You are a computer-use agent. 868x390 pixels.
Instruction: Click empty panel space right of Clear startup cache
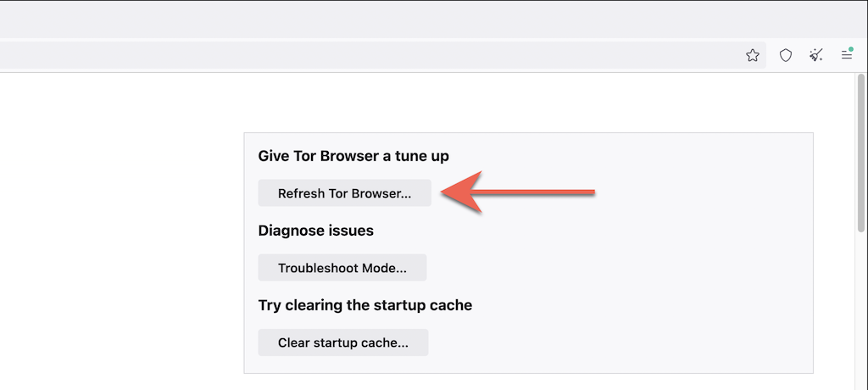pyautogui.click(x=619, y=343)
